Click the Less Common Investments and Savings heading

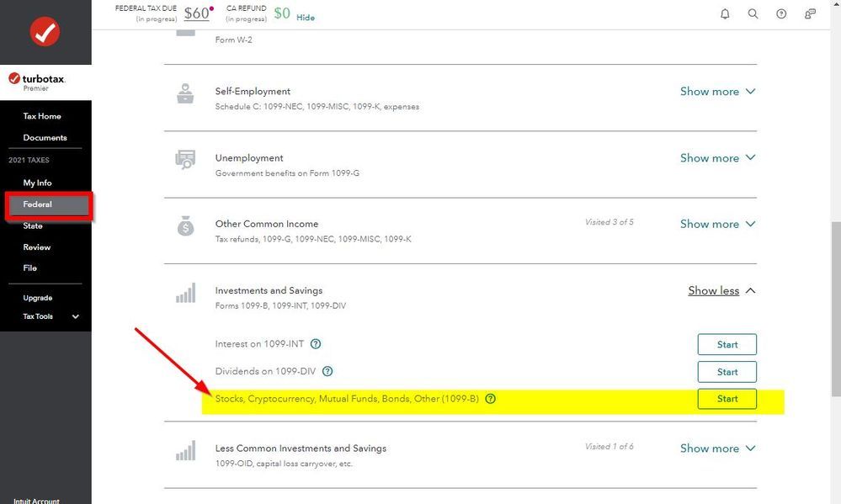[x=301, y=448]
